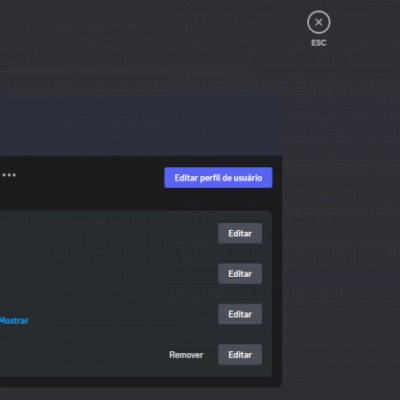Click the ESC label under the close icon

point(319,43)
